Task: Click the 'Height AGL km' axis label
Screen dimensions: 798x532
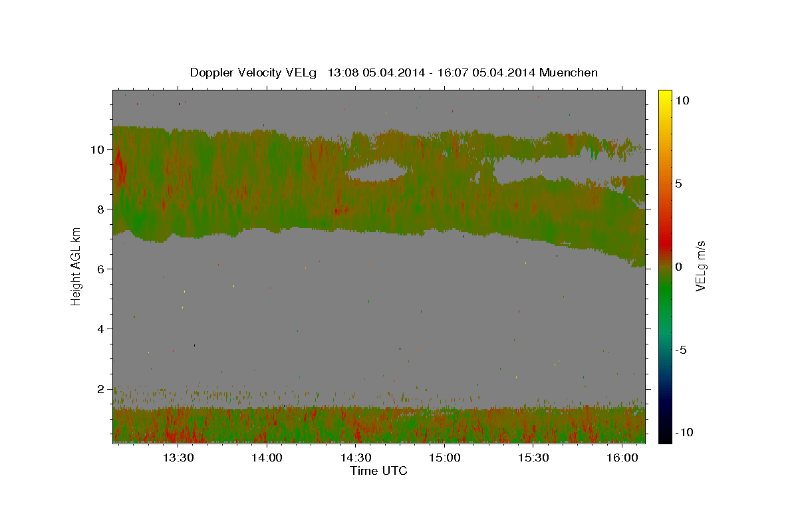Action: (x=76, y=266)
